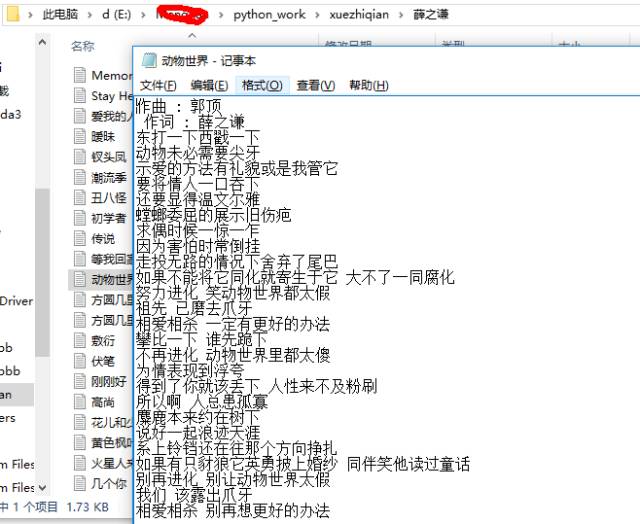
Task: Go to 此电脑 in the address bar
Action: coord(60,14)
